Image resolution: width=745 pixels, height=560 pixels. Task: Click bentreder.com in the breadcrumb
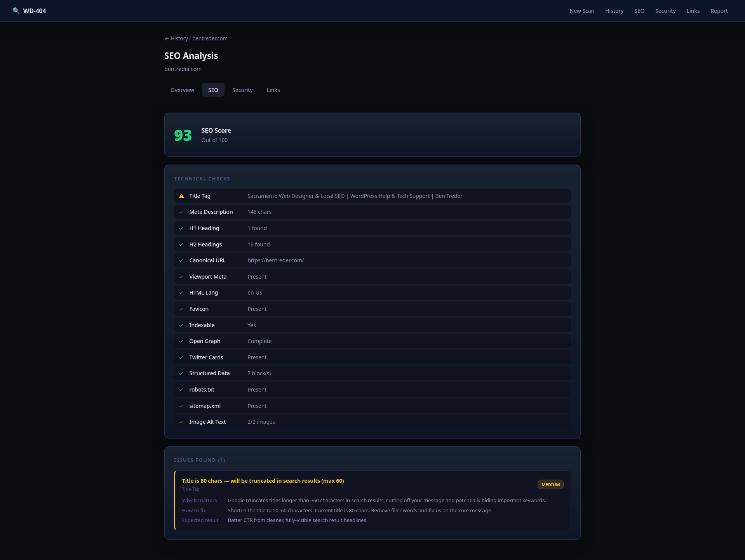(x=210, y=38)
